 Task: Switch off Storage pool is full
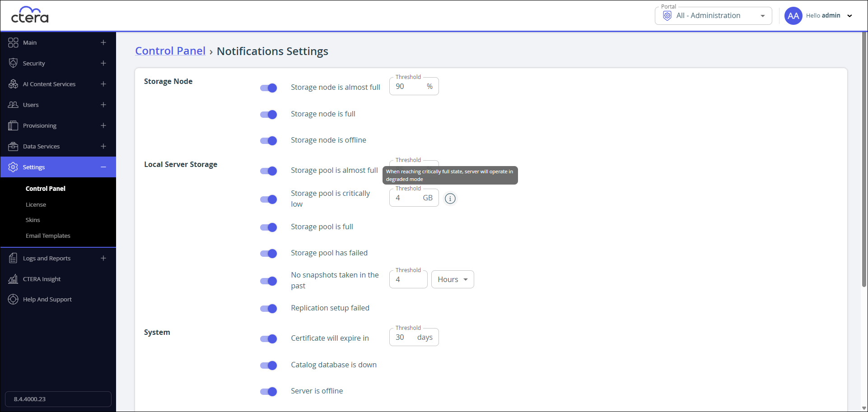click(x=268, y=227)
